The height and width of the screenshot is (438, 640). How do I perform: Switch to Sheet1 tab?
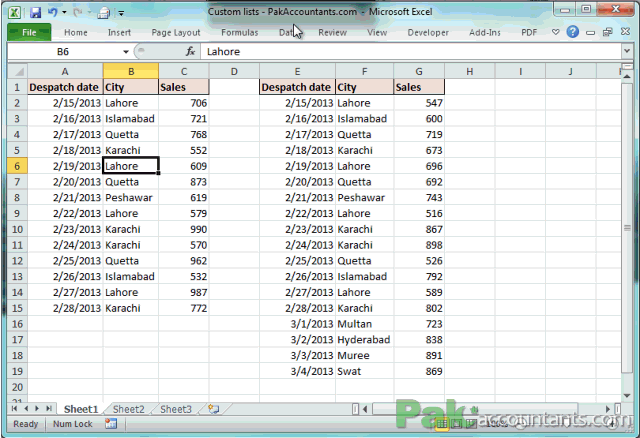coord(81,409)
